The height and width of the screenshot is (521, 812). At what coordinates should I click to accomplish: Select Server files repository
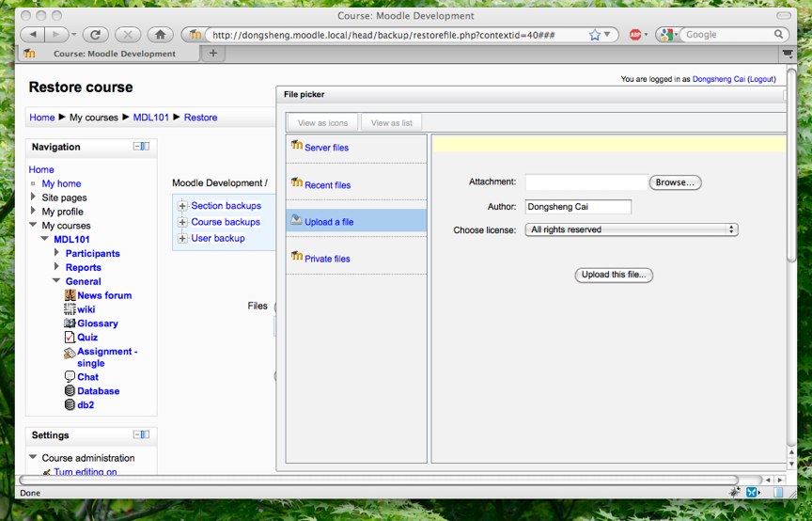pyautogui.click(x=326, y=148)
